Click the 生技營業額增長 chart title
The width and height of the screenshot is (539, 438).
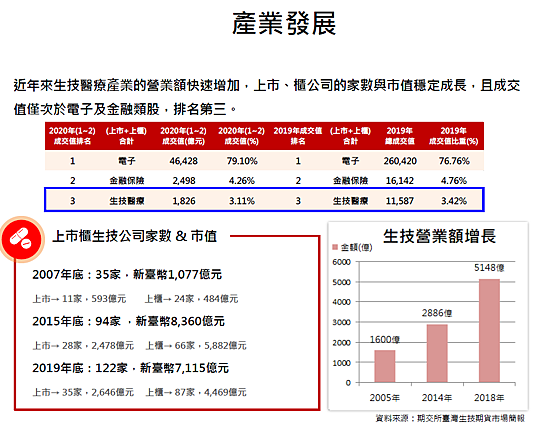tap(439, 237)
